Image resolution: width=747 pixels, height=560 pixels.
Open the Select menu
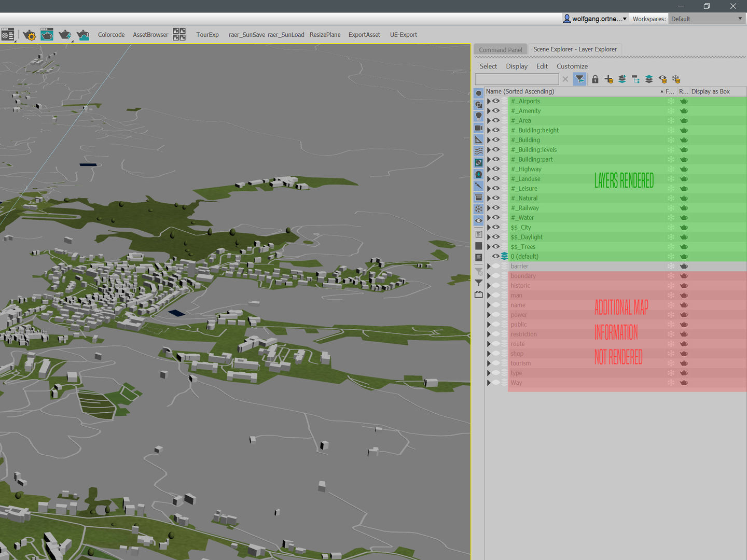488,66
